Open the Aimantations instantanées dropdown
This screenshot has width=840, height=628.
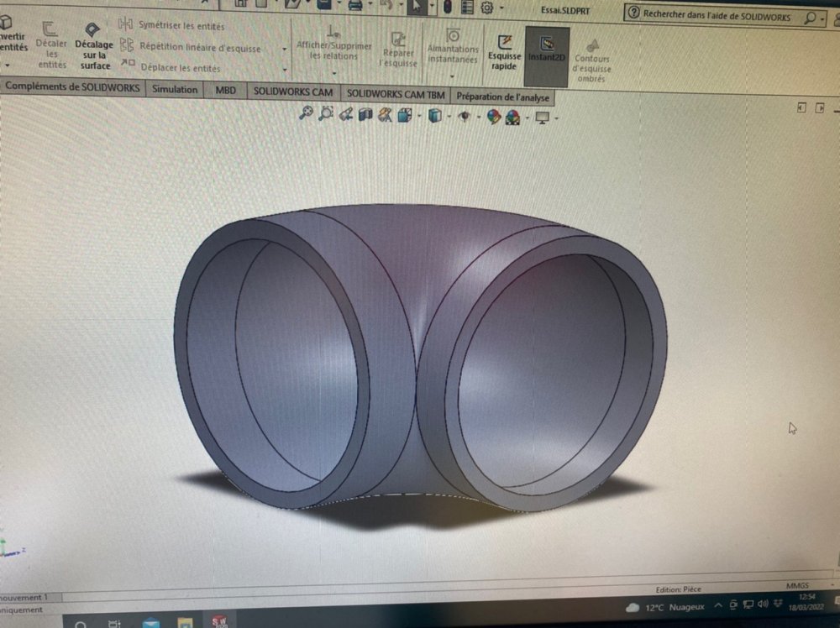click(453, 75)
